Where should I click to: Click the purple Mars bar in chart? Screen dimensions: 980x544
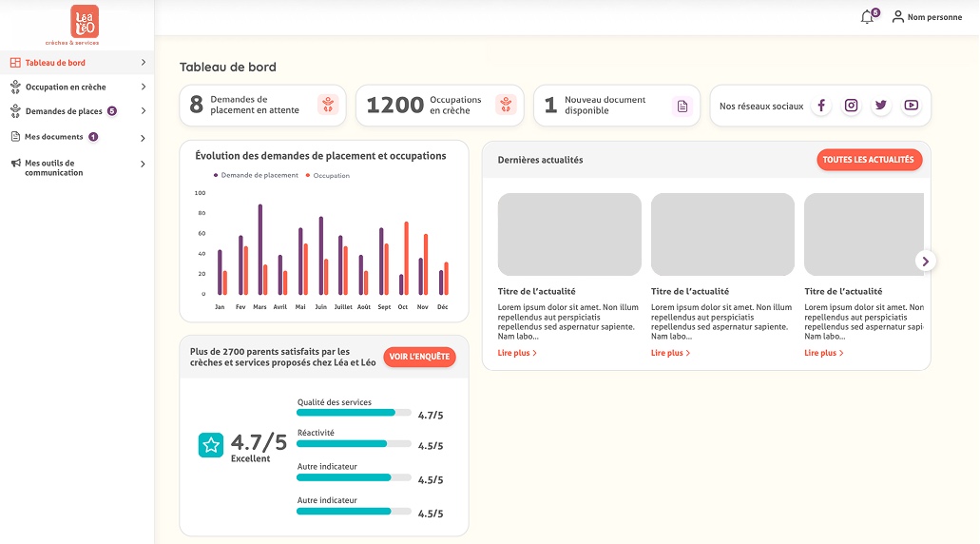click(260, 249)
